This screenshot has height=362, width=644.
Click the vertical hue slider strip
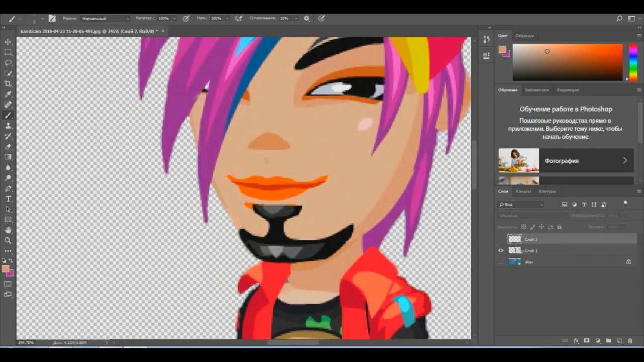pyautogui.click(x=633, y=62)
